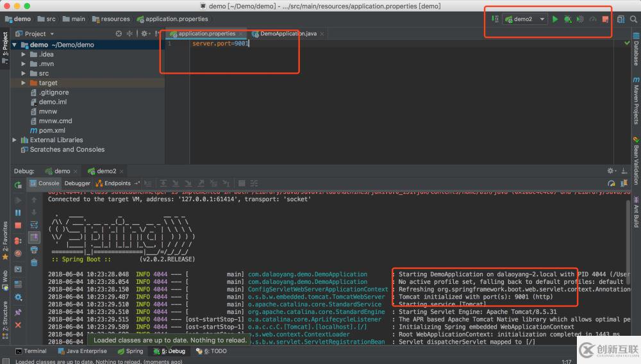The width and height of the screenshot is (641, 364).
Task: Toggle soft-wrap in console
Action: [34, 225]
